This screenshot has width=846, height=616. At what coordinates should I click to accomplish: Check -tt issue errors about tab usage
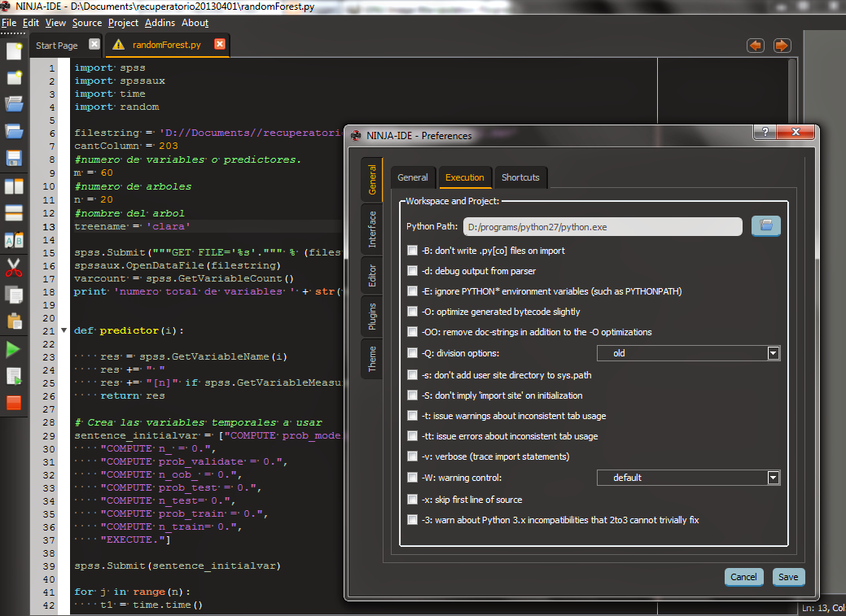(x=412, y=436)
